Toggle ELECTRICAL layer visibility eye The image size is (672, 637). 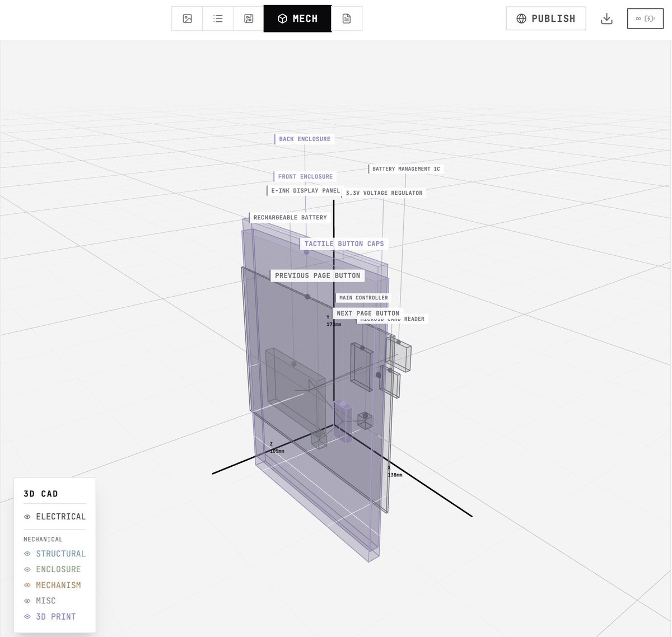point(27,517)
